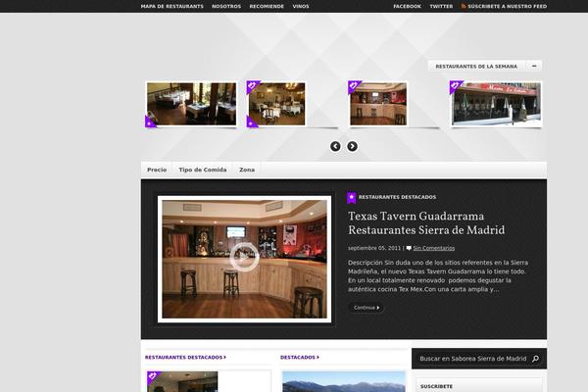Visit the Twitter link
This screenshot has height=392, width=588.
tap(441, 7)
